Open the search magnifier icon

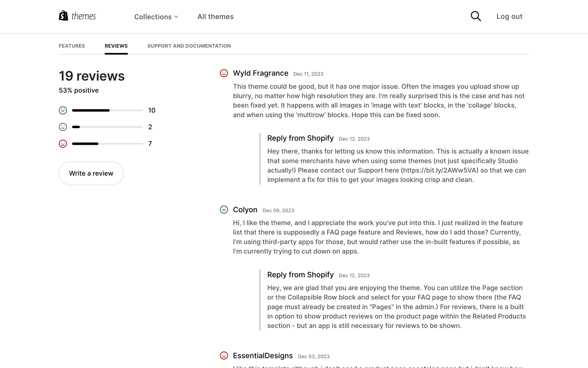[x=476, y=16]
